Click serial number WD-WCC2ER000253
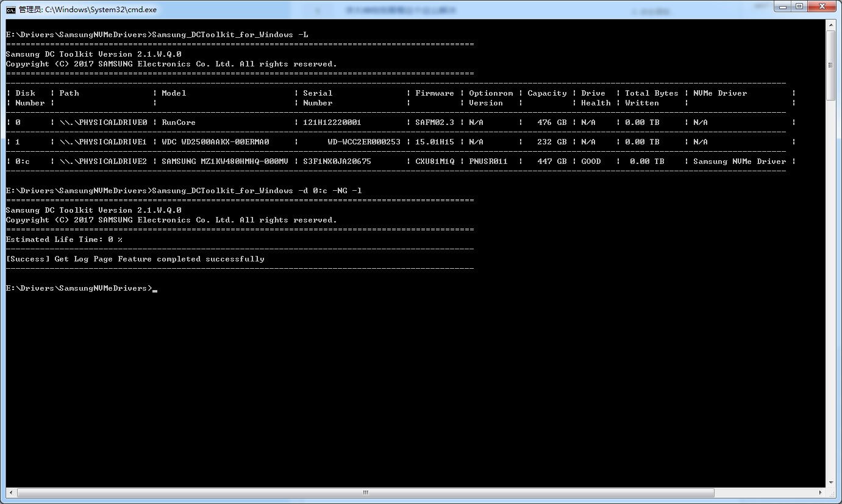842x504 pixels. tap(364, 142)
